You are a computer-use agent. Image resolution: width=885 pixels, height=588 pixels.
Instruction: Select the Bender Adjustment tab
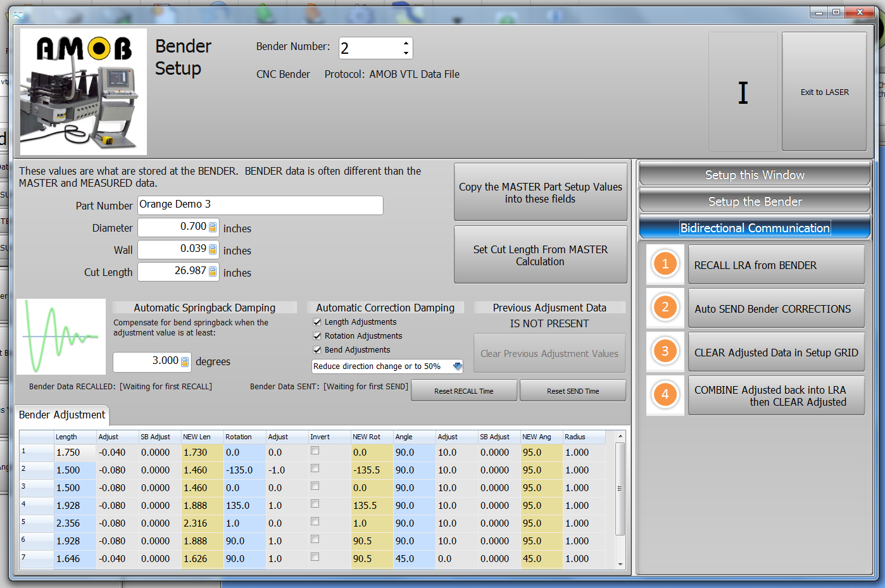pos(62,415)
